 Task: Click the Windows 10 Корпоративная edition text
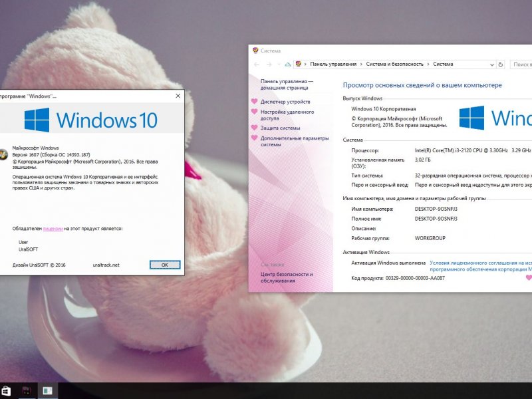(384, 109)
